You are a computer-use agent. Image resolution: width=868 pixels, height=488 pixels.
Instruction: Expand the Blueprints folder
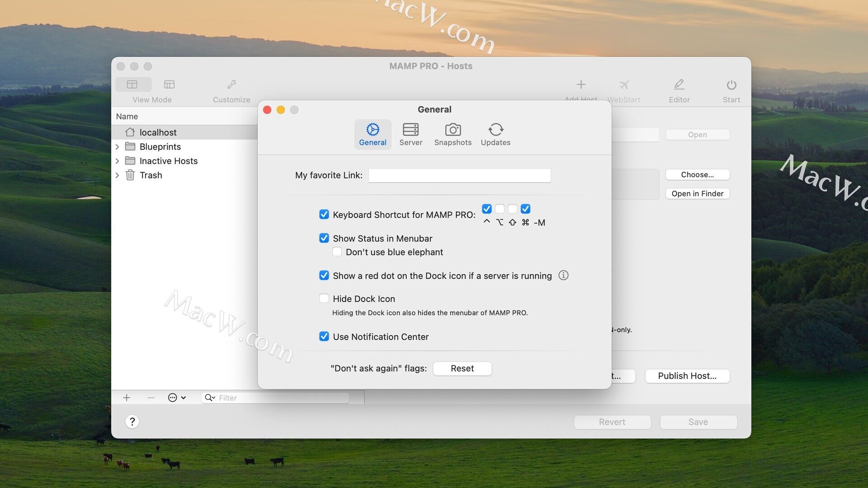tap(118, 147)
